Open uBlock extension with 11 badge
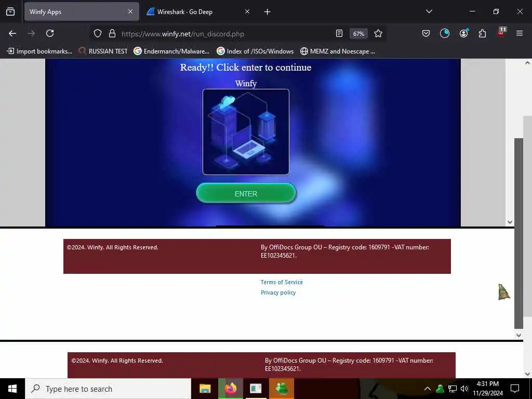Viewport: 532px width, 399px height. pyautogui.click(x=501, y=33)
